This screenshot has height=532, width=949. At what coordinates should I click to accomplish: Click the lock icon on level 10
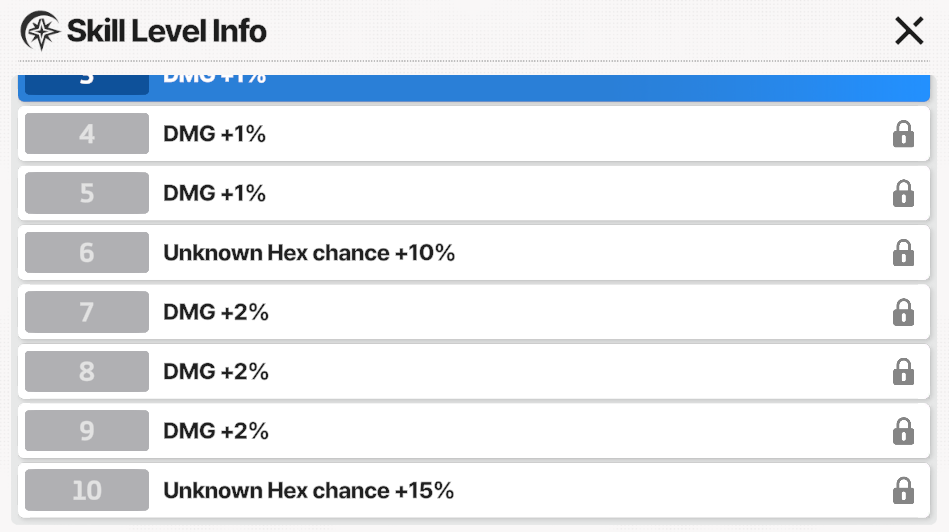click(903, 490)
